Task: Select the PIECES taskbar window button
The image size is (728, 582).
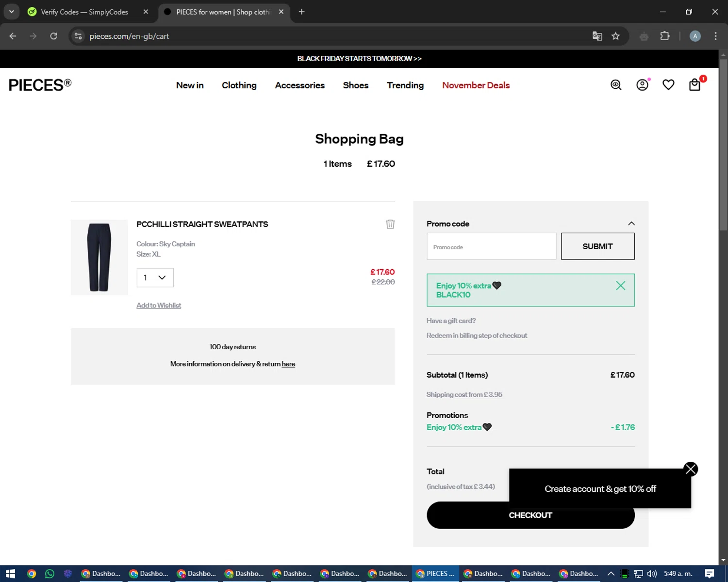Action: (436, 574)
